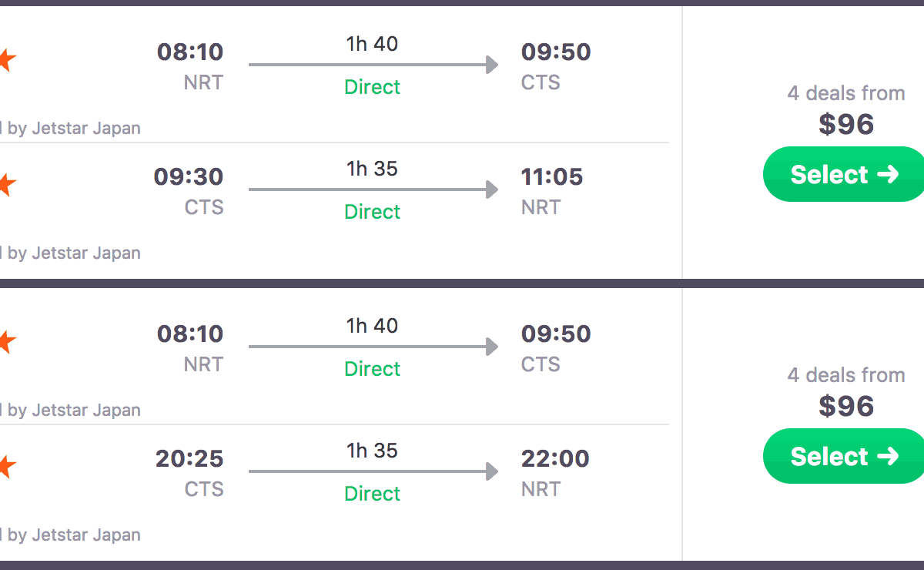This screenshot has width=924, height=570.
Task: Click the 22:00 NRT arrival time
Action: (555, 459)
